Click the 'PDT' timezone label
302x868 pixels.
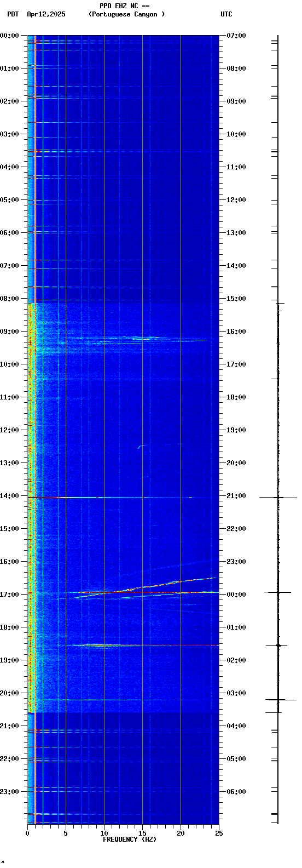coord(13,14)
